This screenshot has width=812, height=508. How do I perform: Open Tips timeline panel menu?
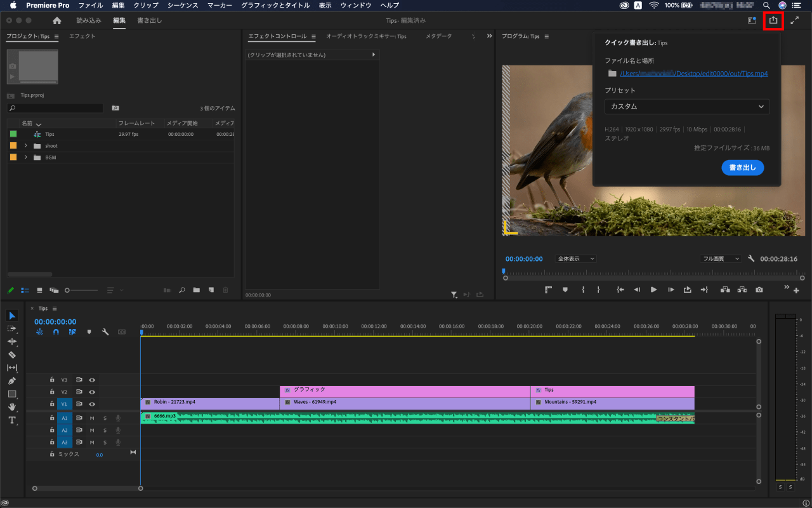(55, 309)
